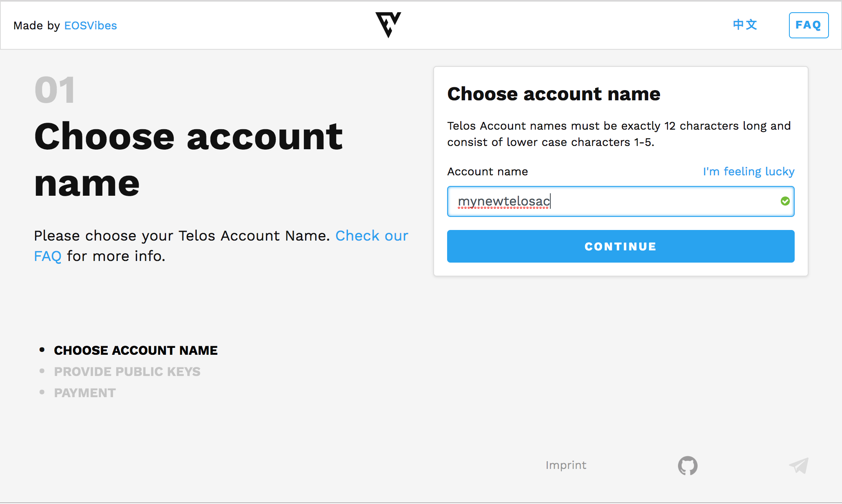Viewport: 842px width, 504px height.
Task: Open the Telegram paper plane icon
Action: coord(798,465)
